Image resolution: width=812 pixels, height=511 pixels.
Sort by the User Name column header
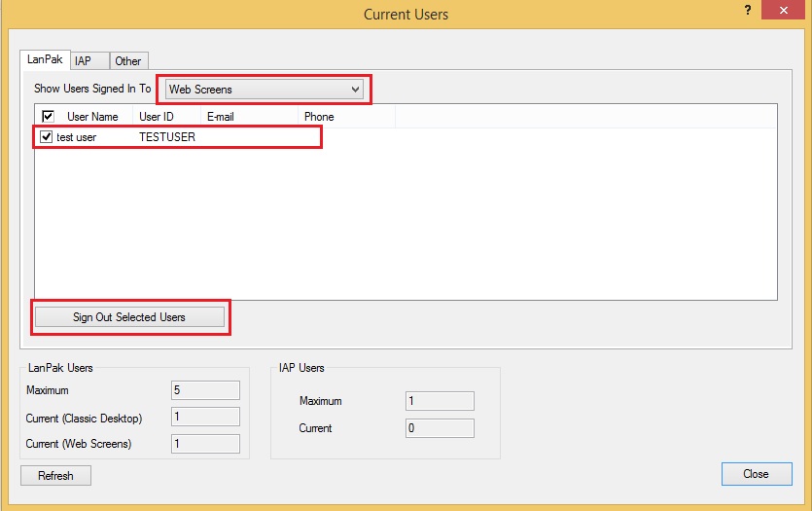(x=92, y=117)
